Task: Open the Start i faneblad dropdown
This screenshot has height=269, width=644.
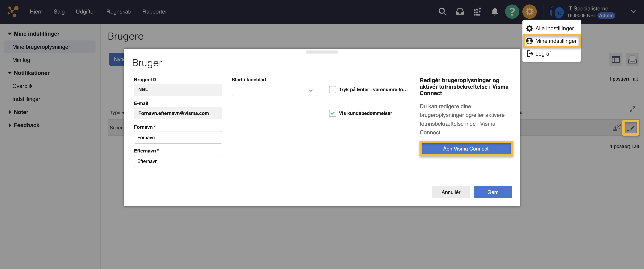Action: point(274,90)
